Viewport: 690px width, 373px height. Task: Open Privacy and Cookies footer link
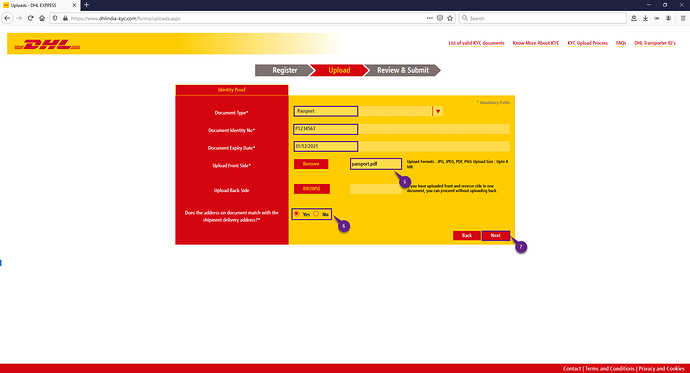pyautogui.click(x=661, y=369)
